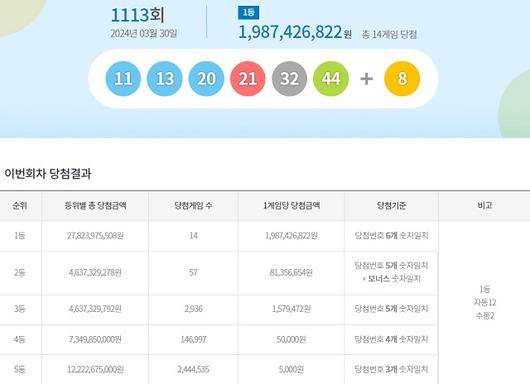Click per-game prize 81,356,654원 cell
530x384 pixels.
[x=291, y=272]
